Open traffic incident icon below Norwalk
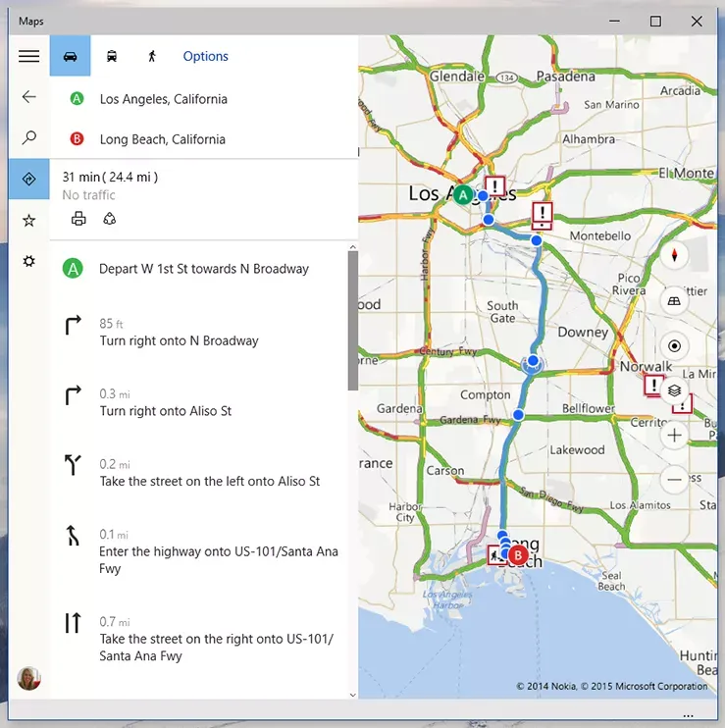This screenshot has width=725, height=728. coord(653,386)
